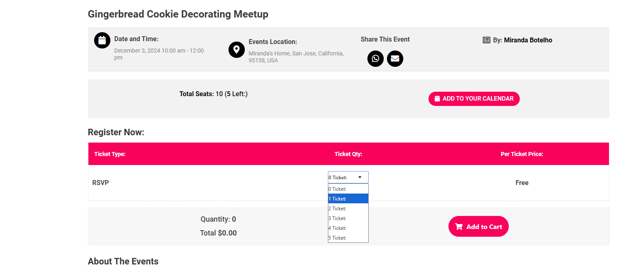
Task: Pick 4 Ticket option
Action: coord(348,228)
